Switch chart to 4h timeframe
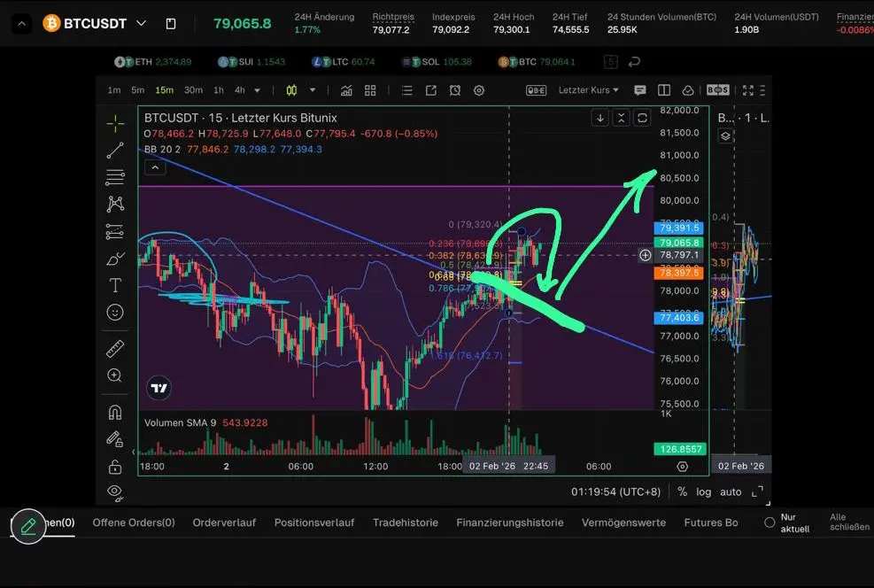 click(x=240, y=90)
